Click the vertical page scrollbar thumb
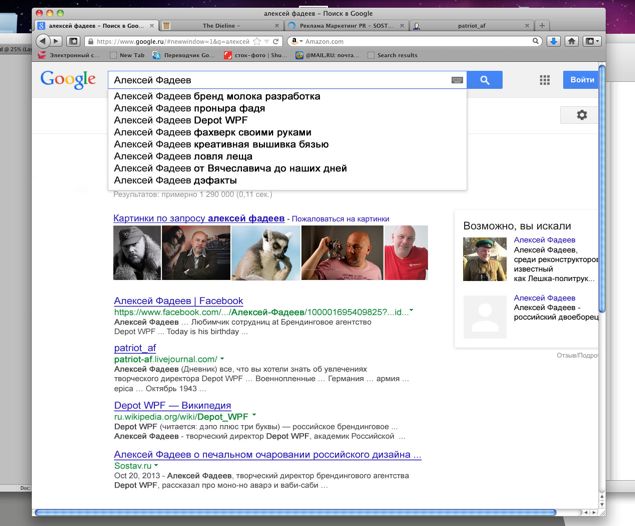This screenshot has height=526, width=635. (x=602, y=188)
